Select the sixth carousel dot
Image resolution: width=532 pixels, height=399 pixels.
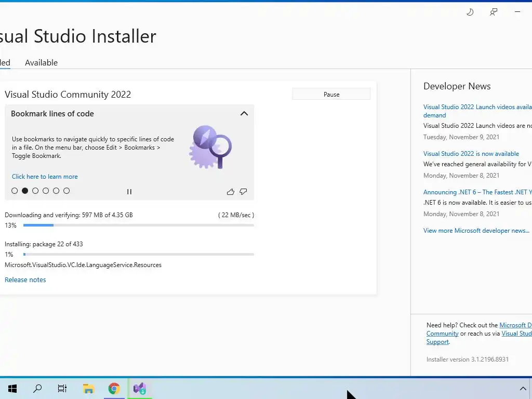coord(66,191)
